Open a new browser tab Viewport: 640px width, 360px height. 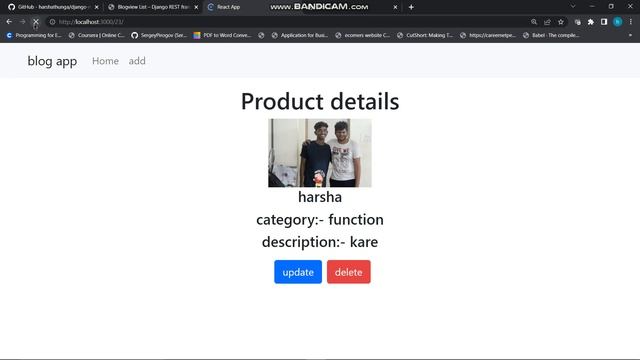pos(411,7)
